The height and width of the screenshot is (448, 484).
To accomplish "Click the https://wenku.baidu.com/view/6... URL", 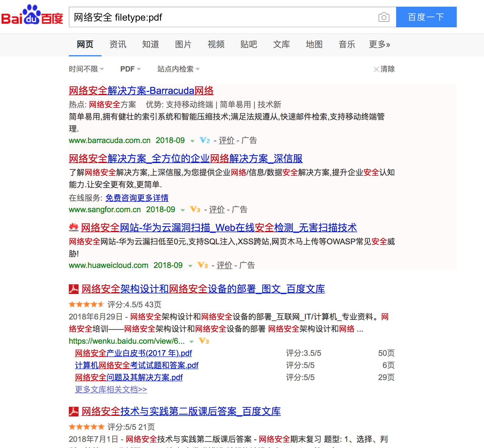I will [x=127, y=341].
